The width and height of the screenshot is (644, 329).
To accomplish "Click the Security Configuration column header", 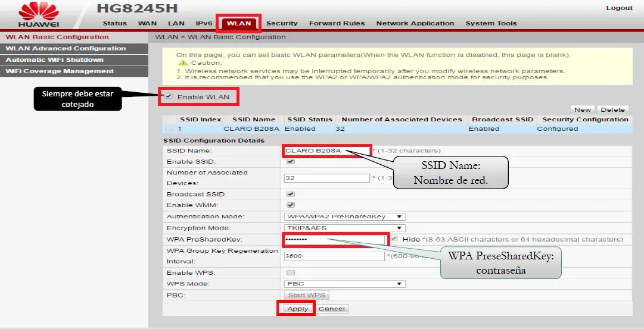I will tap(585, 120).
